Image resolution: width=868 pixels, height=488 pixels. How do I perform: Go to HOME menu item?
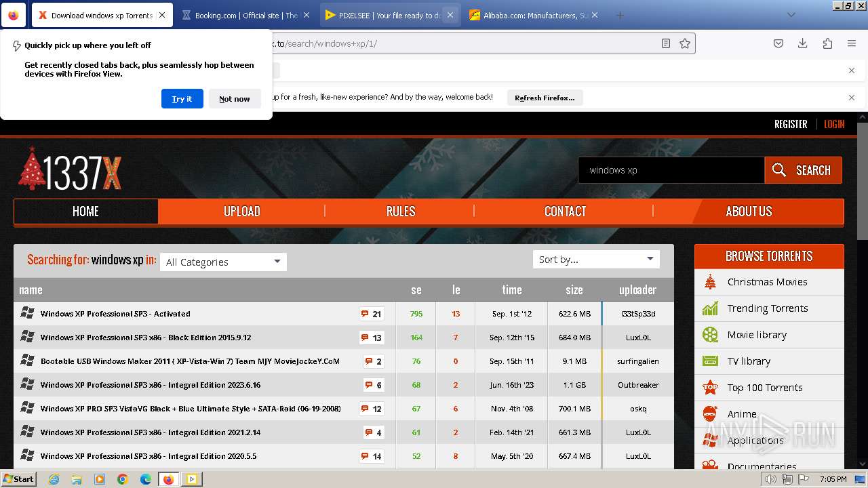[85, 211]
